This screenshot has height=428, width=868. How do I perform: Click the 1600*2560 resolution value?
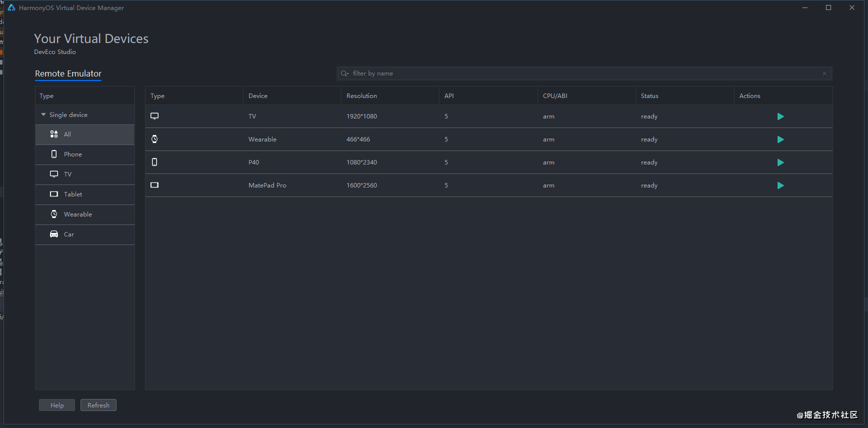[361, 185]
